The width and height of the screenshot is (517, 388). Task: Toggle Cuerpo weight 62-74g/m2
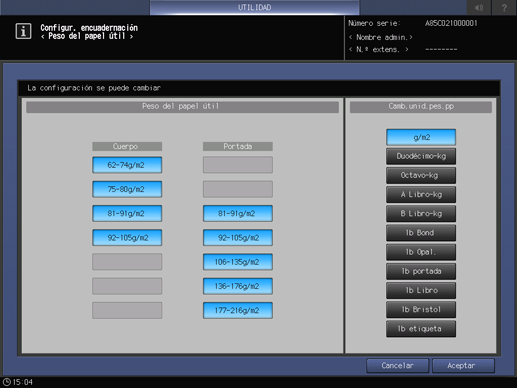tap(127, 165)
